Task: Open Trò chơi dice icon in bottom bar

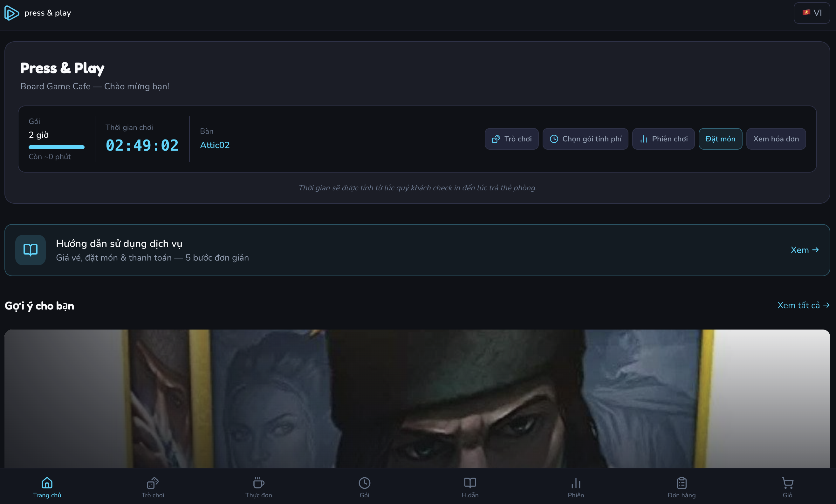Action: [x=153, y=483]
